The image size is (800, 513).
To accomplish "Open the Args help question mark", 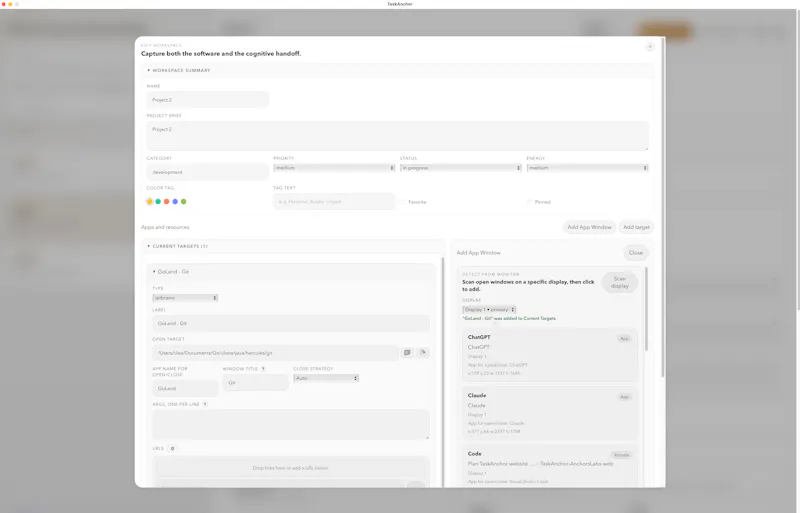I will point(205,404).
